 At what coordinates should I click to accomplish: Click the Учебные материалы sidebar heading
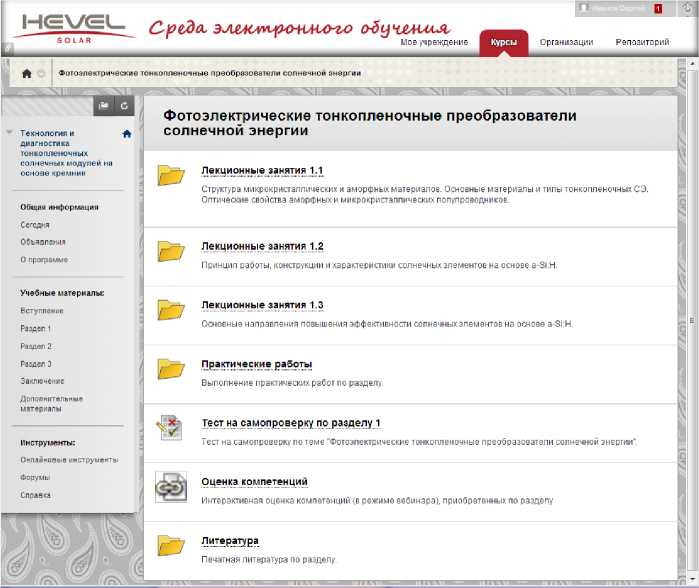point(62,293)
